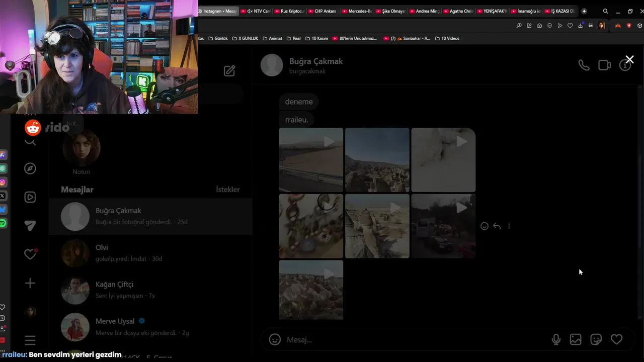Image resolution: width=644 pixels, height=362 pixels.
Task: Start a video call in the chat
Action: 604,65
